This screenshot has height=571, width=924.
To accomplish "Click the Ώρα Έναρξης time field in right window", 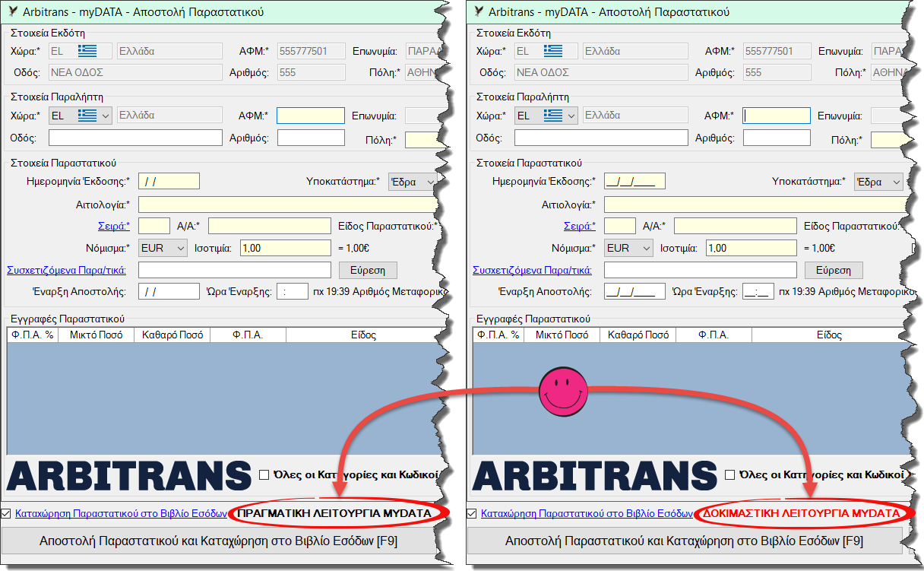I will coord(758,291).
